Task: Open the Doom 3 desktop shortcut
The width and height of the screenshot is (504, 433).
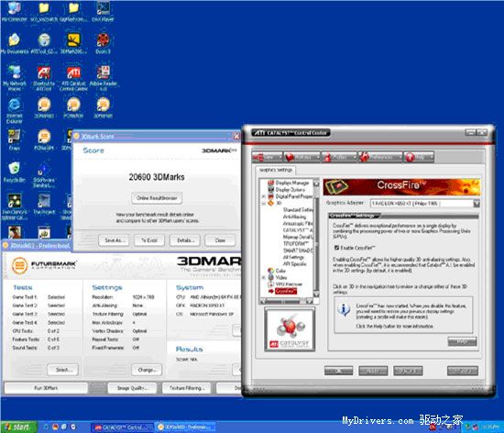Action: click(103, 43)
